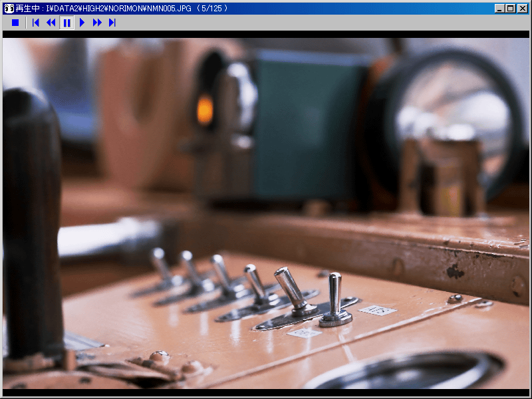Click the displayed NMN005.JPG photo
Screen dimensions: 532x399
pyautogui.click(x=265, y=213)
